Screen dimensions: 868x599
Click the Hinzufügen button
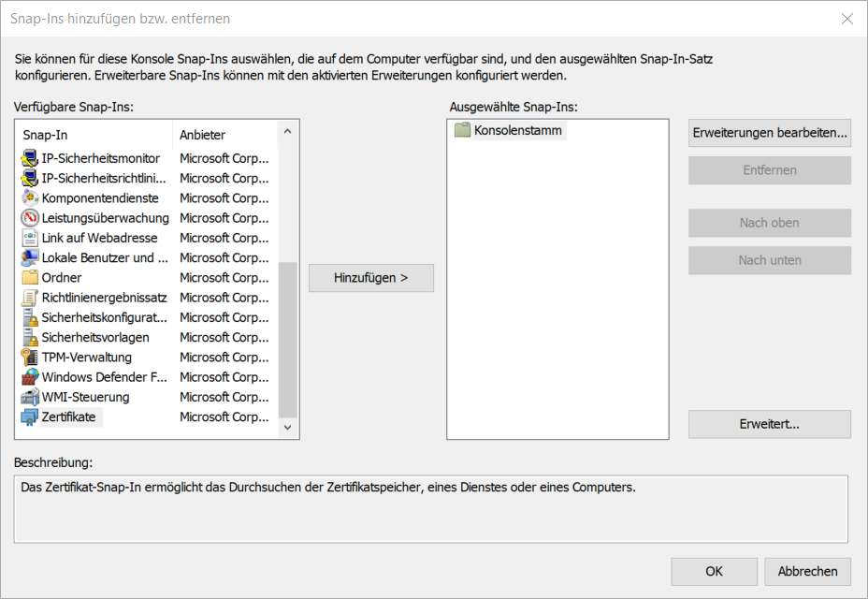click(370, 278)
